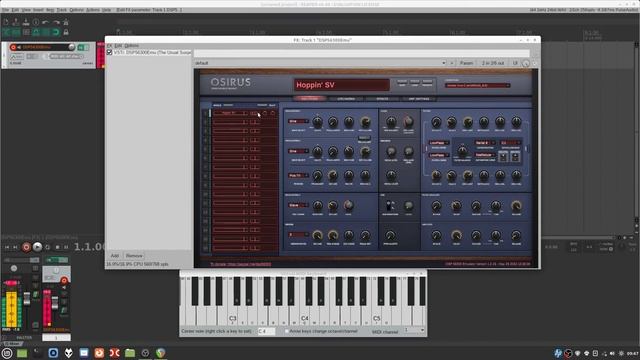Stop playback with the transport stop button

(x=57, y=247)
